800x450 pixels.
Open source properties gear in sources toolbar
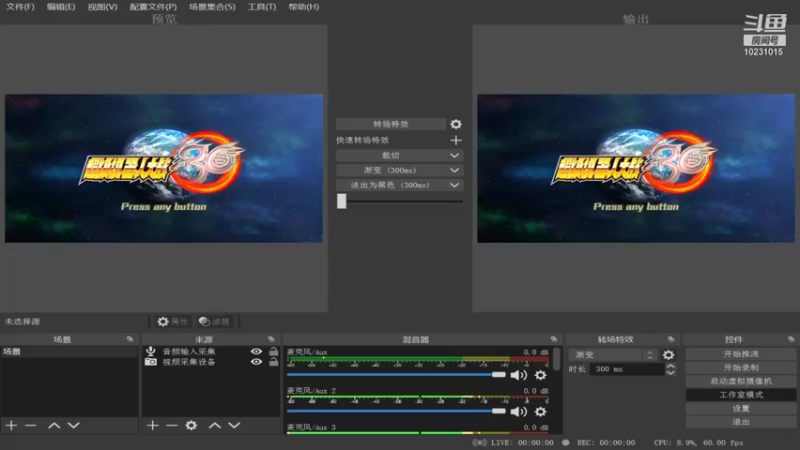click(x=191, y=425)
